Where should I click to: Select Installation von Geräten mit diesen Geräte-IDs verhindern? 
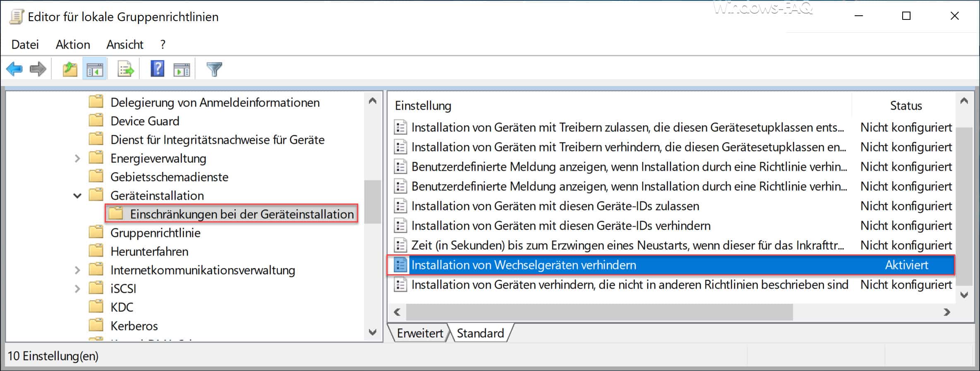point(561,226)
